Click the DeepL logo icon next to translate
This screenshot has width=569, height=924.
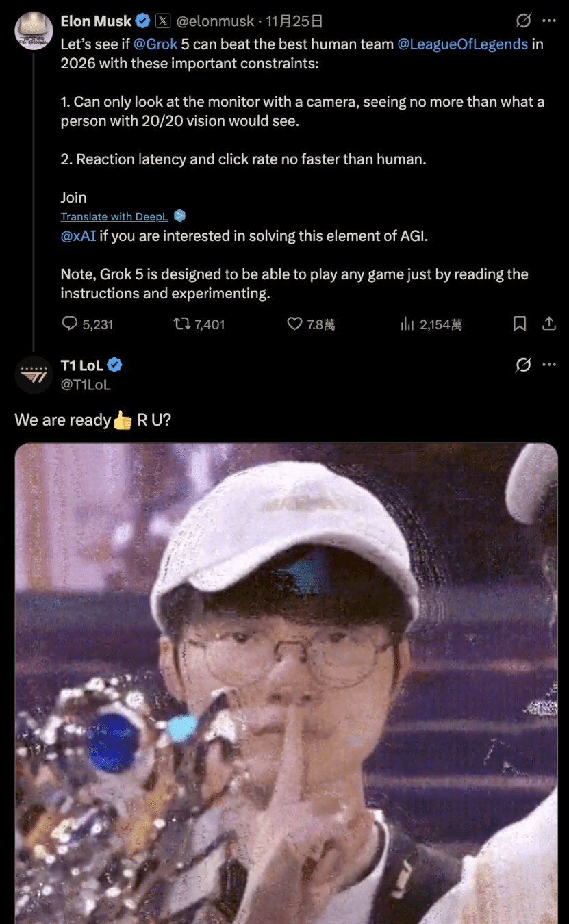[179, 216]
